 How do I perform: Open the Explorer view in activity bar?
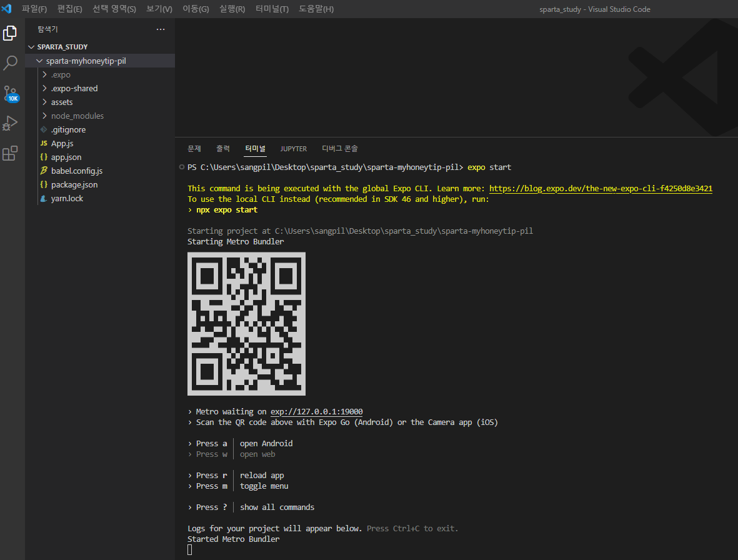click(x=10, y=33)
